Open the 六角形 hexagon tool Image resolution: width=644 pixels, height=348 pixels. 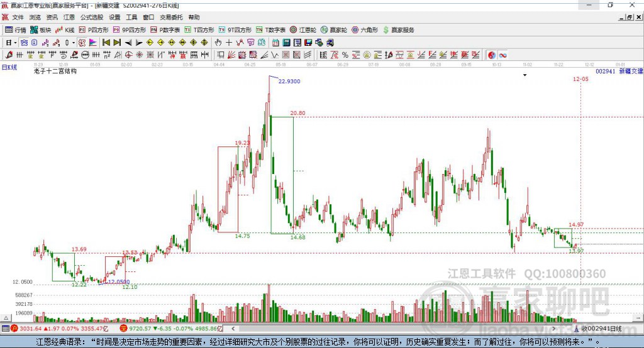pos(365,30)
